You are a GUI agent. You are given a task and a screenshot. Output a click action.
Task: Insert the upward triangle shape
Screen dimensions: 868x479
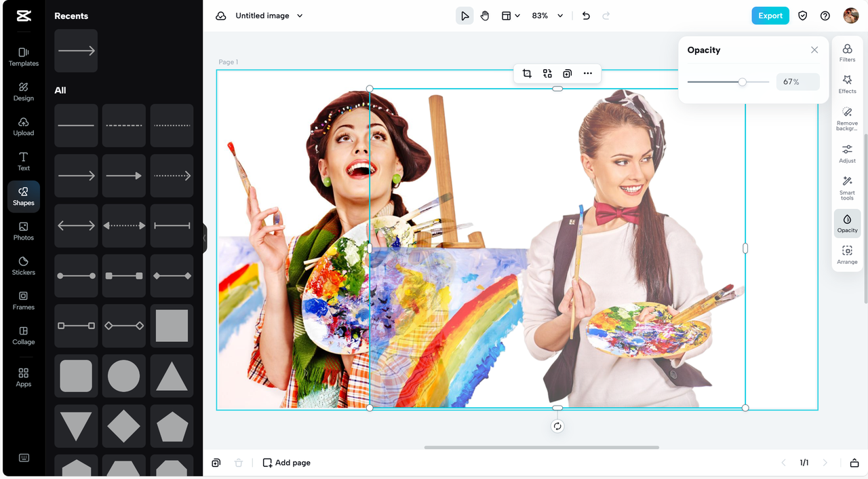172,376
